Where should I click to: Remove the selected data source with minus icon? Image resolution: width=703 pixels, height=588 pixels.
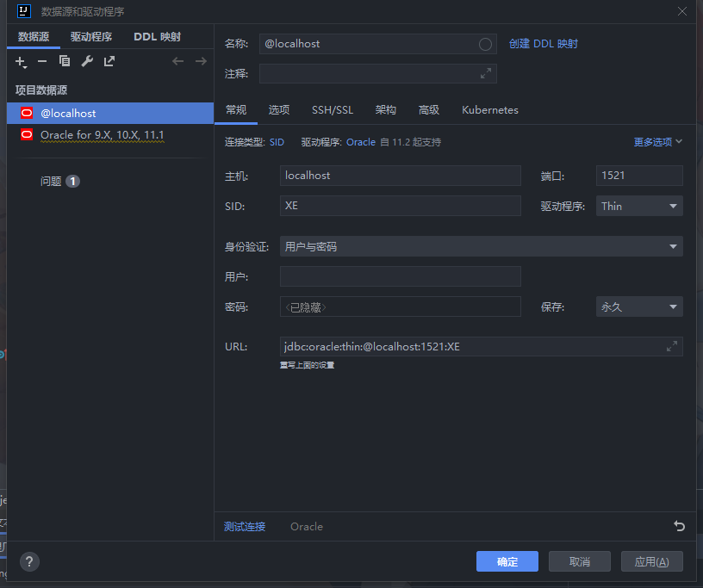(x=42, y=61)
